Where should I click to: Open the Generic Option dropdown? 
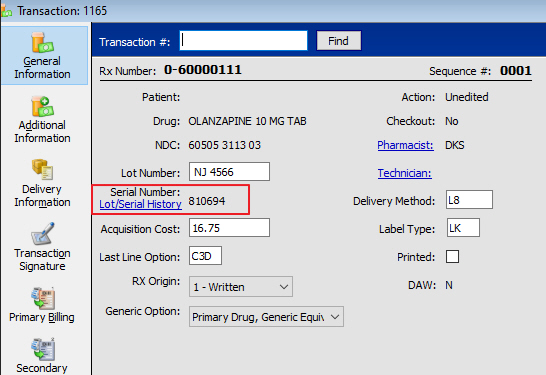[266, 317]
